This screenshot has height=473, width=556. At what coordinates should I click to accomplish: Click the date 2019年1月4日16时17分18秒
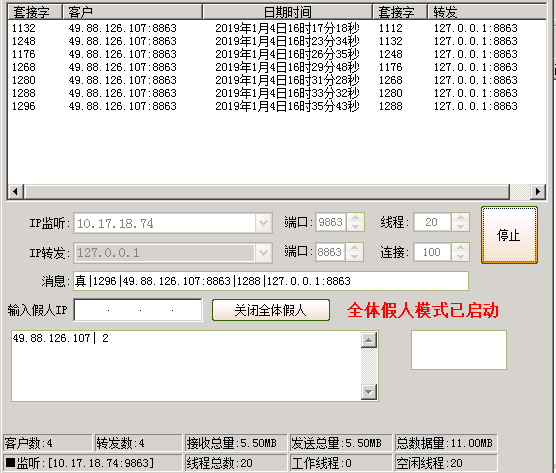click(x=287, y=28)
